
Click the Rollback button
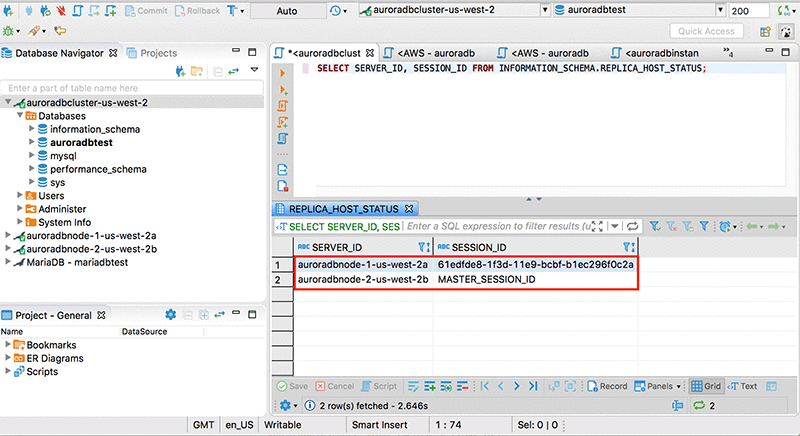(x=197, y=11)
